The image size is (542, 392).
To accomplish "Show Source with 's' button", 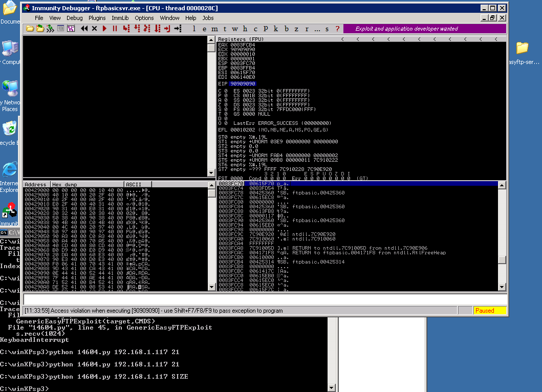I will coord(327,29).
